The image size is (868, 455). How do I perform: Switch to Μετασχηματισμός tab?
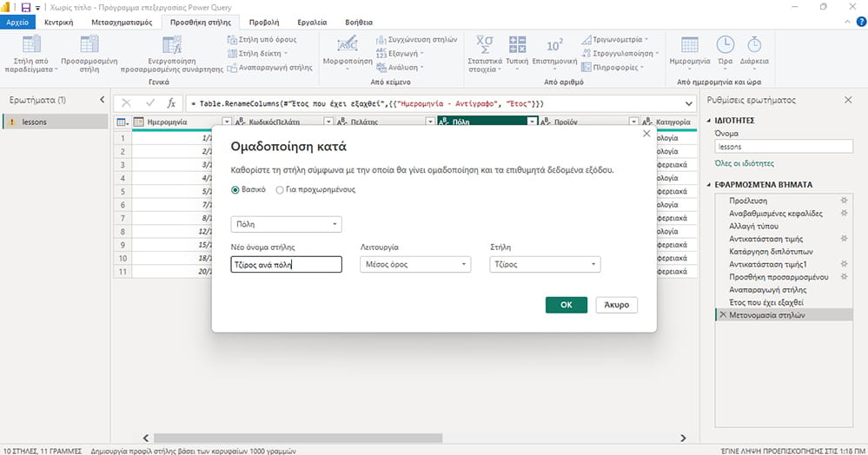point(122,22)
